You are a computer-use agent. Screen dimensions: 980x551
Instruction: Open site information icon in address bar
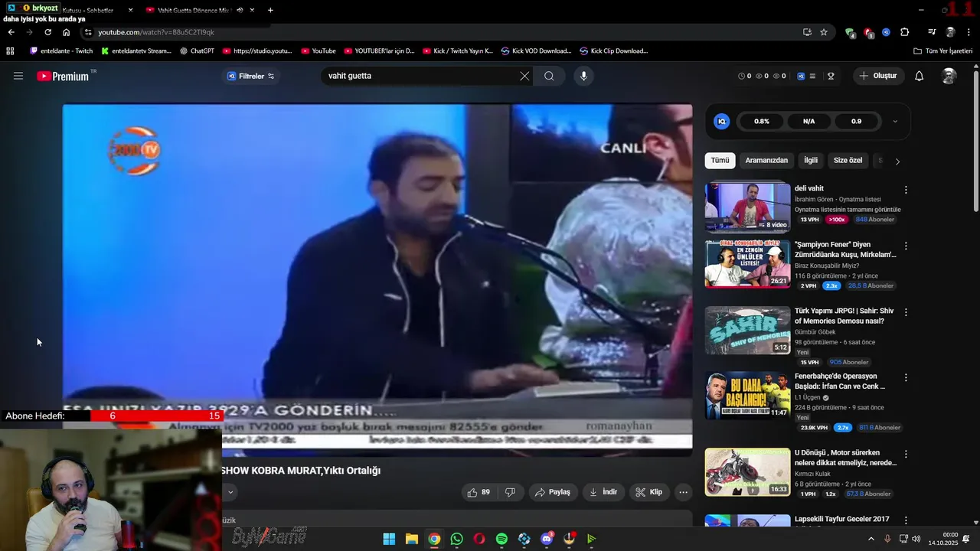(x=88, y=32)
